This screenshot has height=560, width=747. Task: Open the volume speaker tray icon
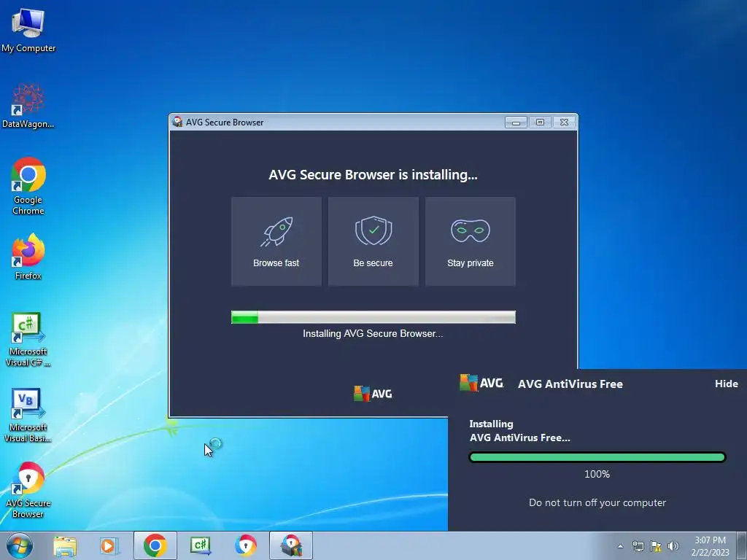tap(673, 546)
